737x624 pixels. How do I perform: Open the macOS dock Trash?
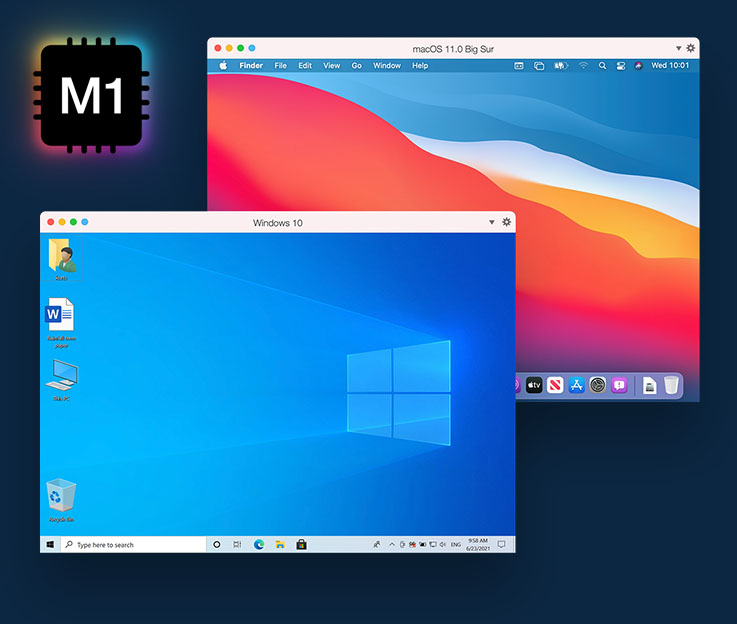pos(672,385)
